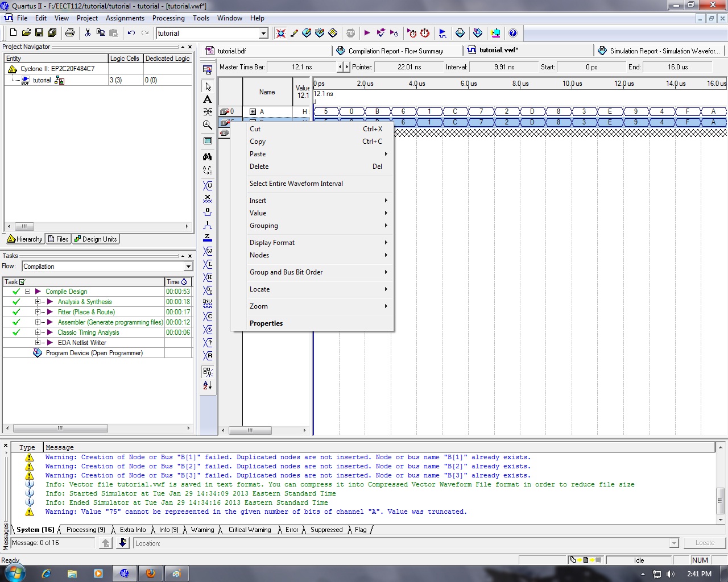
Task: Open the Paste submenu in context menu
Action: (x=312, y=154)
